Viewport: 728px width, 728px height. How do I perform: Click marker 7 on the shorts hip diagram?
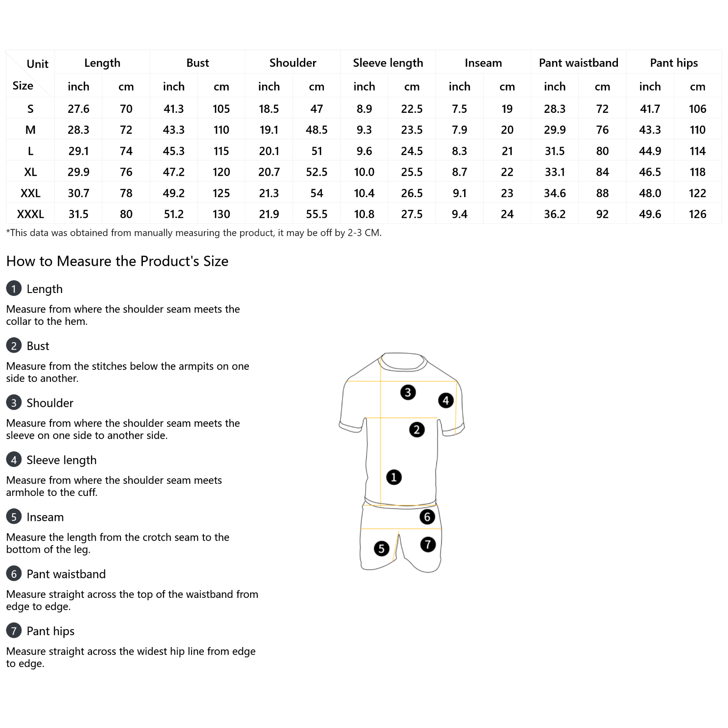tap(428, 544)
